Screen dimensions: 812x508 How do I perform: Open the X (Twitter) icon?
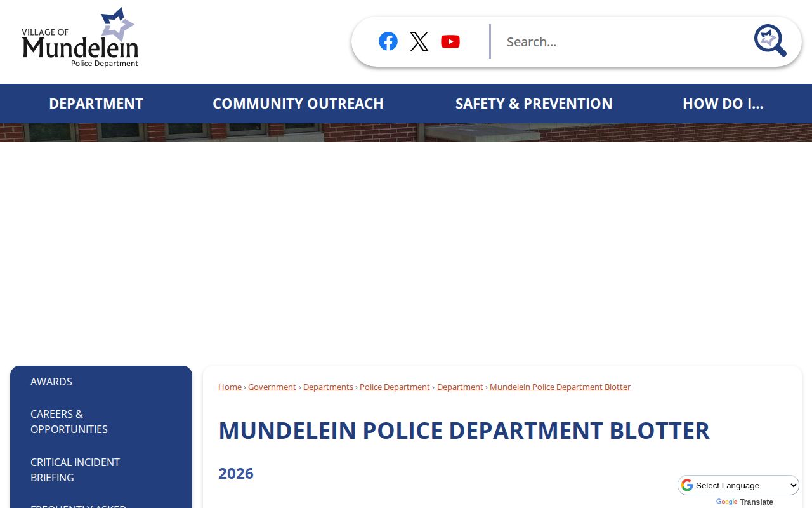[x=419, y=41]
